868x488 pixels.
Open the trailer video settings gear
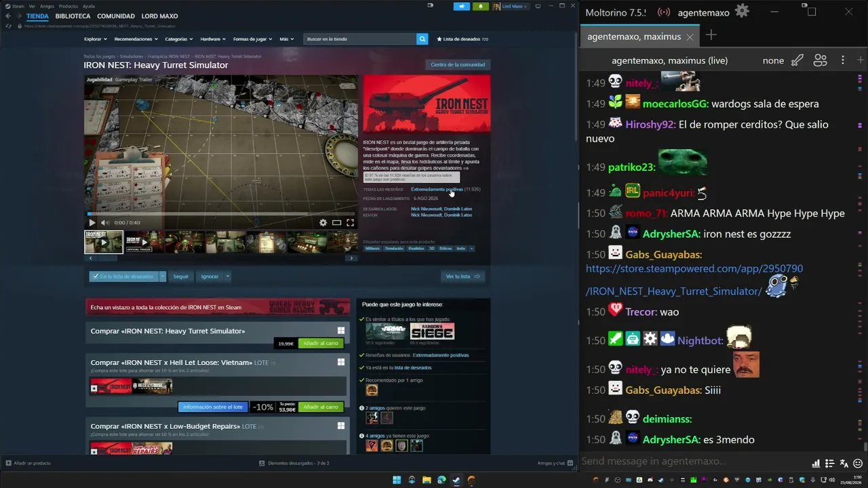coord(323,222)
